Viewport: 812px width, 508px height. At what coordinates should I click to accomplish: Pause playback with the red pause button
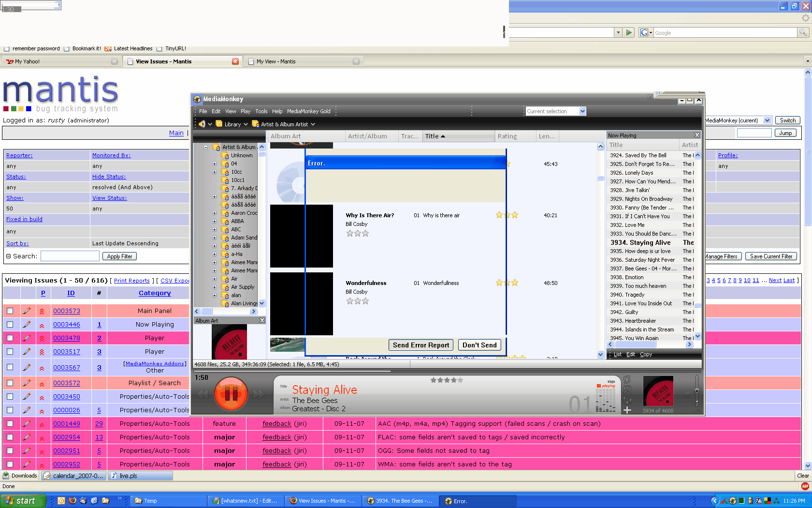pyautogui.click(x=231, y=394)
